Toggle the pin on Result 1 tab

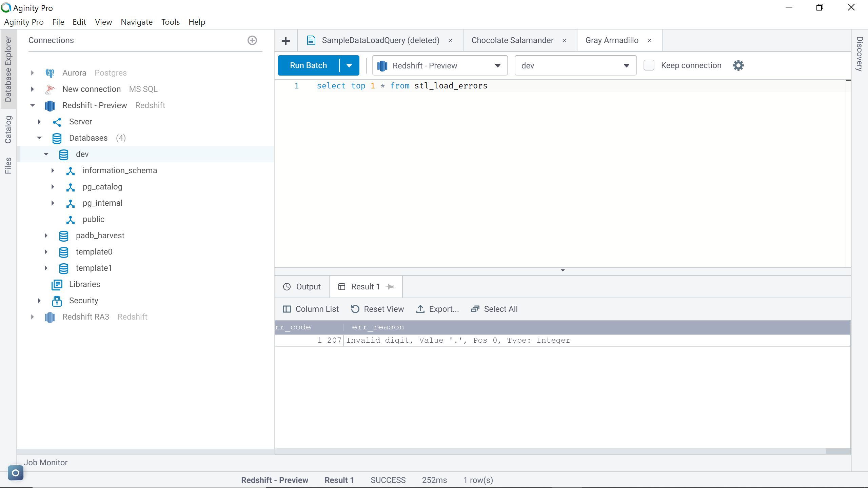pyautogui.click(x=390, y=286)
